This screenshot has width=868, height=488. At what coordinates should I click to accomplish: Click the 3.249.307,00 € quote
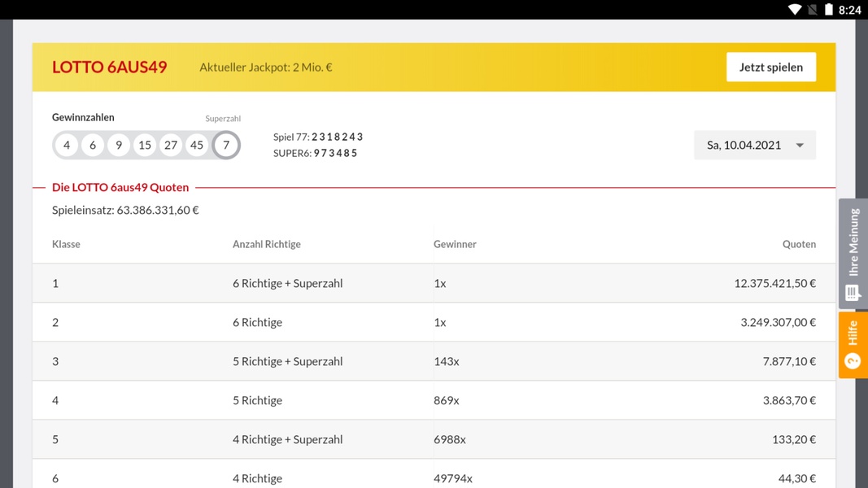pos(779,323)
